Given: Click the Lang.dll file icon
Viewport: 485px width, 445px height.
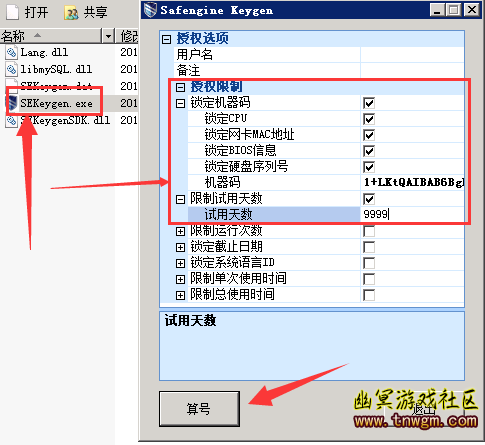Looking at the screenshot, I should [x=12, y=52].
